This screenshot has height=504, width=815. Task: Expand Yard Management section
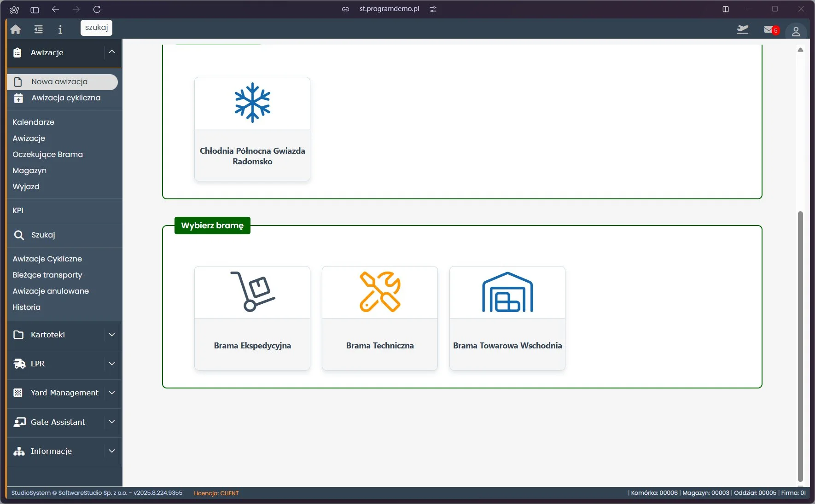pos(64,393)
